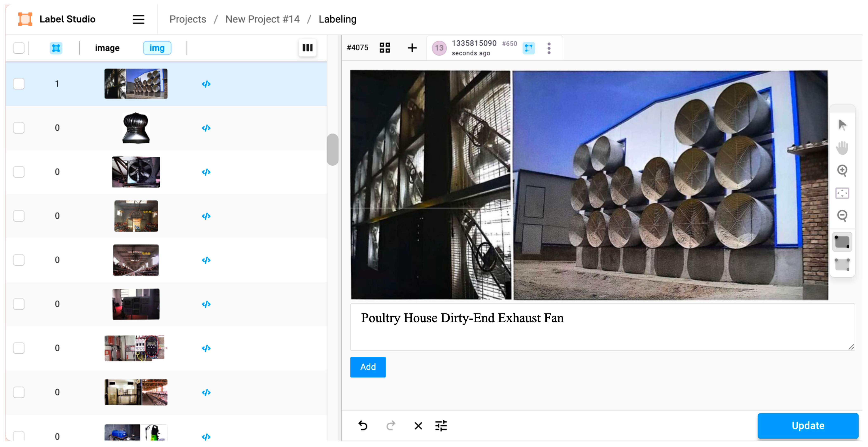Show source code for turbine vent row
This screenshot has height=447, width=868.
coord(206,128)
